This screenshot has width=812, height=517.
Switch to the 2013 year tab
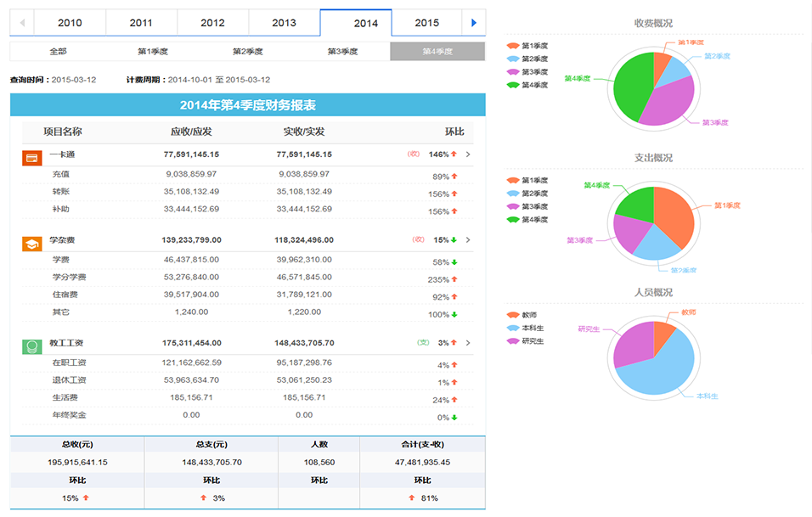tap(284, 23)
